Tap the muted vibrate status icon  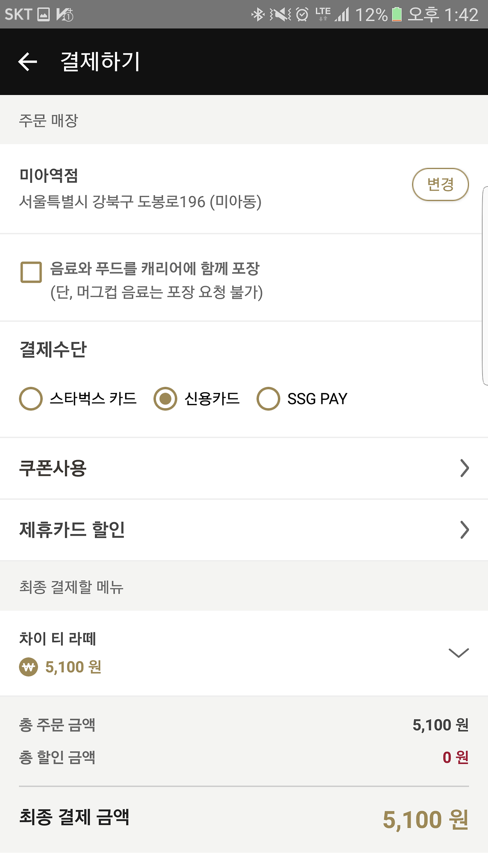click(281, 14)
